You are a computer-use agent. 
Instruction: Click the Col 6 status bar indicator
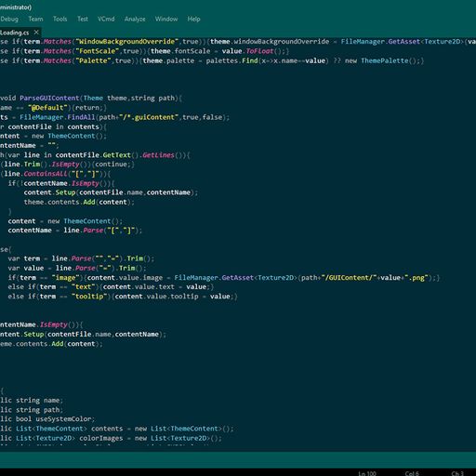click(x=412, y=473)
